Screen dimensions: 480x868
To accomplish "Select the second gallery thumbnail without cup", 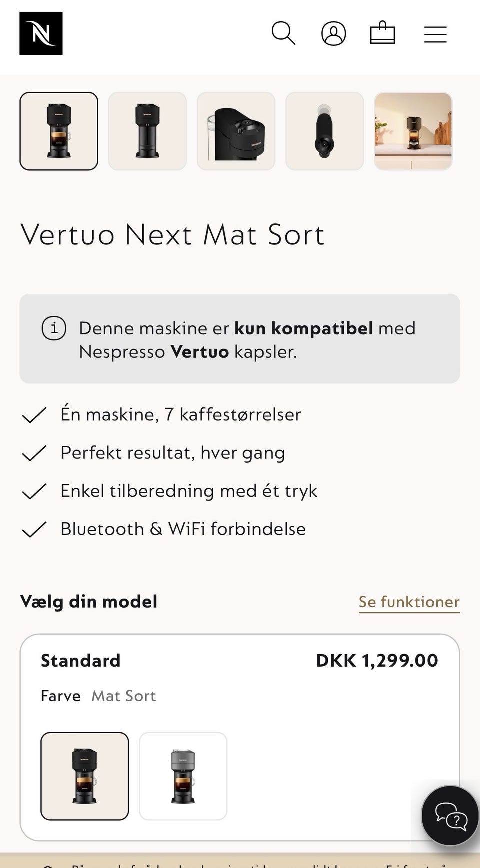I will tap(147, 131).
